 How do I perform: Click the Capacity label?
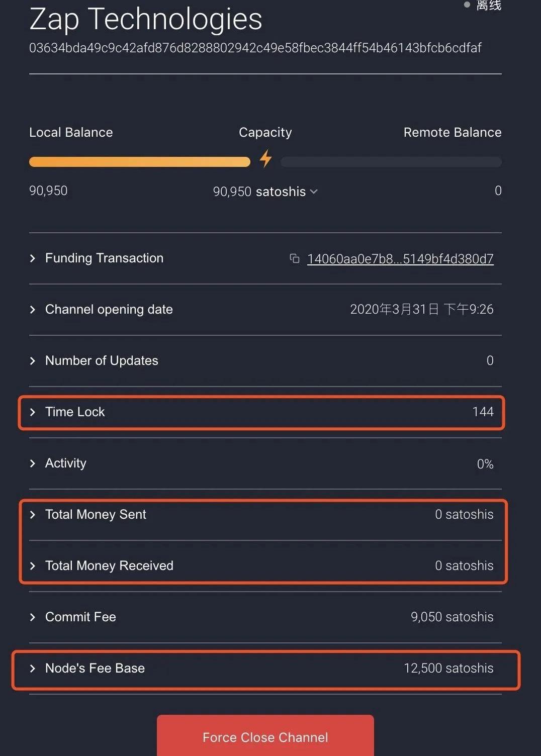pos(265,132)
